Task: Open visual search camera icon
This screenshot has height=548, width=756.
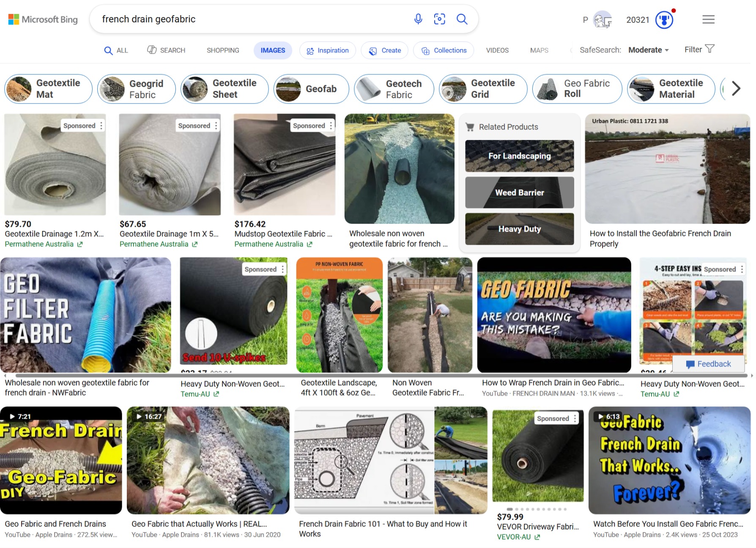Action: 439,19
